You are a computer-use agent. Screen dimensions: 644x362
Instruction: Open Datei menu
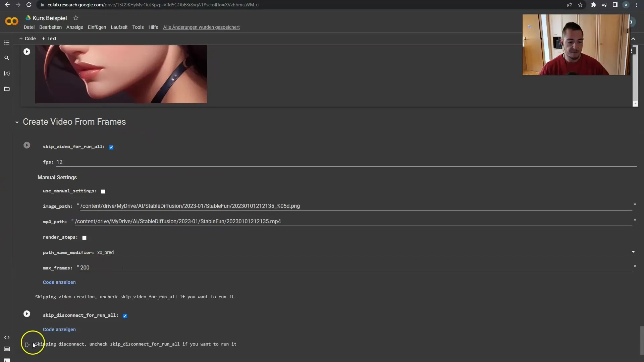29,27
